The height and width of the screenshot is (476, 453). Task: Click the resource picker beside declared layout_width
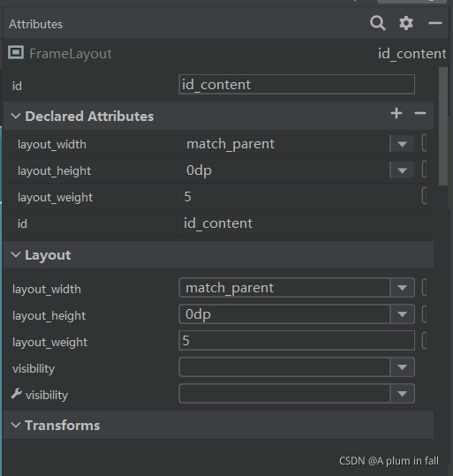tap(424, 143)
